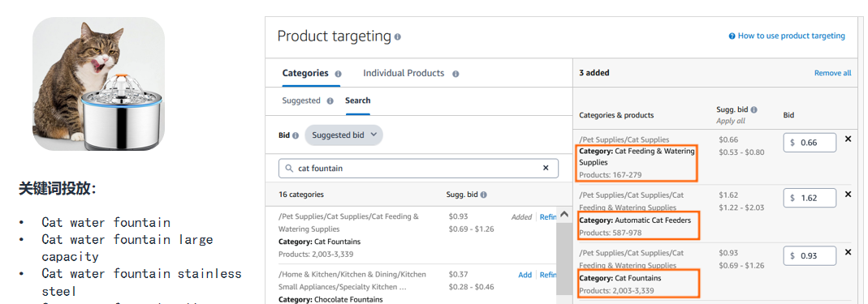868x304 pixels.
Task: Click Category: Chocolate Fountains text
Action: (x=330, y=300)
